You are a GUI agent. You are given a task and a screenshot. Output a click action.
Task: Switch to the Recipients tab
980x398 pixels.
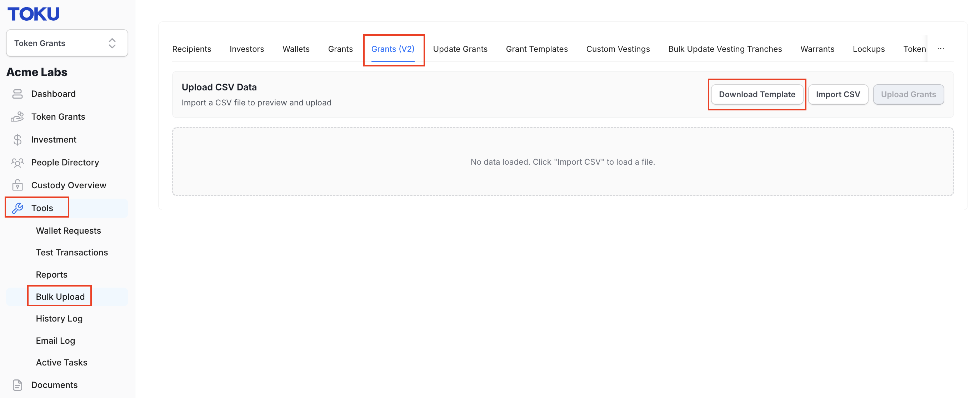click(192, 49)
